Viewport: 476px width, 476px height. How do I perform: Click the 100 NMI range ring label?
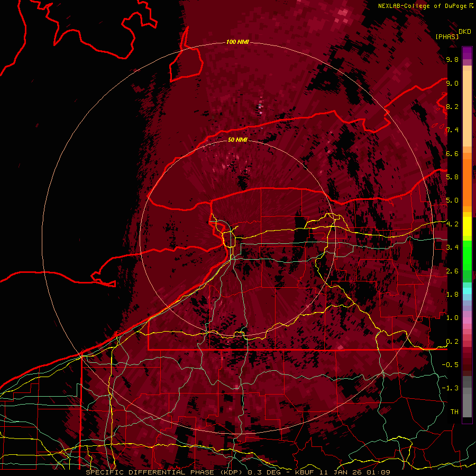[x=237, y=42]
